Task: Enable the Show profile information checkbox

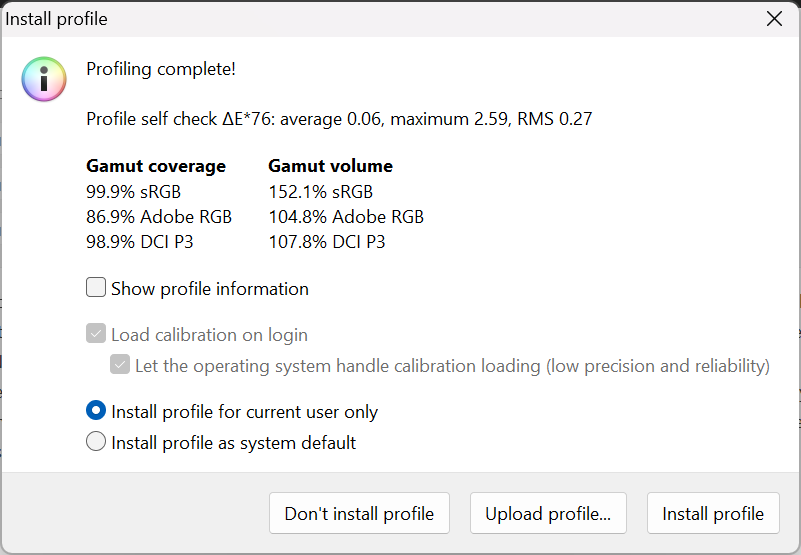Action: coord(96,288)
